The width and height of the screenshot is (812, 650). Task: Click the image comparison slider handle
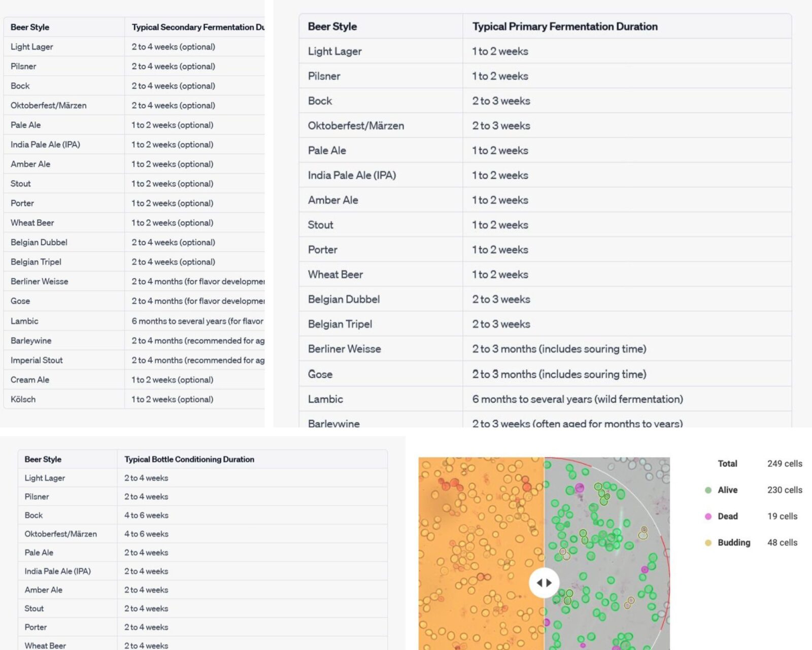544,582
